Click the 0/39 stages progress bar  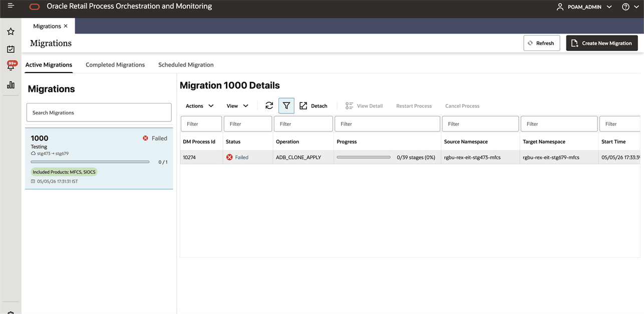pyautogui.click(x=364, y=157)
